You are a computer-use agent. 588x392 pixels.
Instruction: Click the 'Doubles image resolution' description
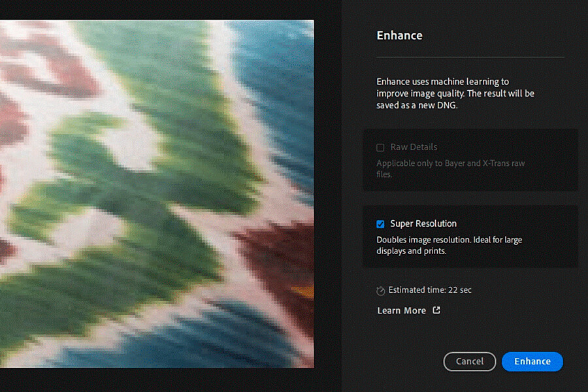(449, 245)
